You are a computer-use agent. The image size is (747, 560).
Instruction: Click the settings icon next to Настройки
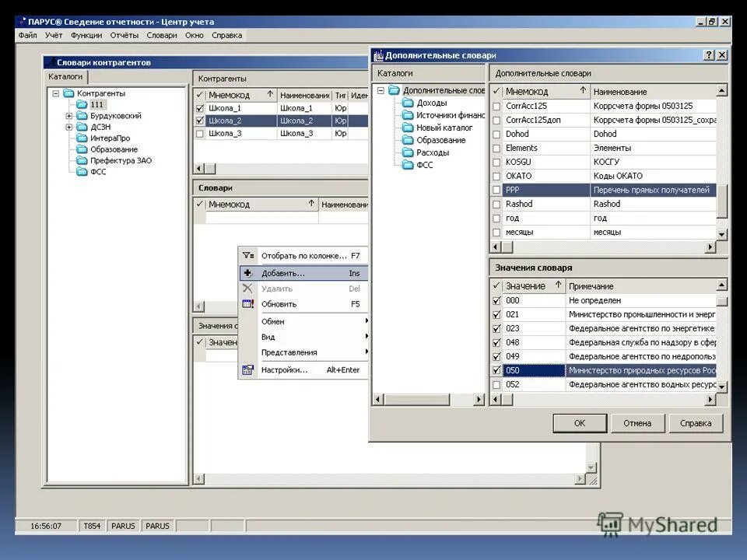[x=247, y=370]
